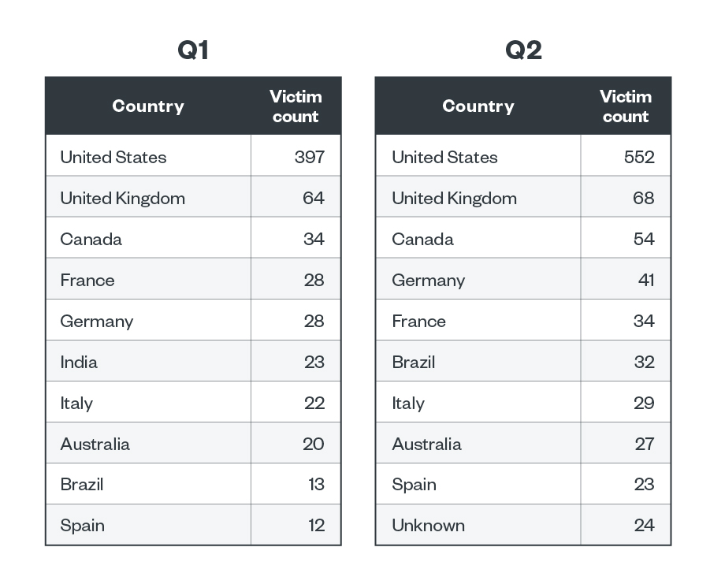
Task: Click Australia in the Q1 table
Action: (x=95, y=444)
